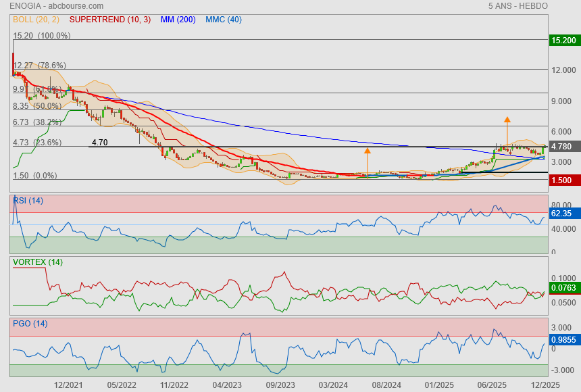The image size is (581, 392).
Task: Select the PGO (14) panel label
Action: 30,324
